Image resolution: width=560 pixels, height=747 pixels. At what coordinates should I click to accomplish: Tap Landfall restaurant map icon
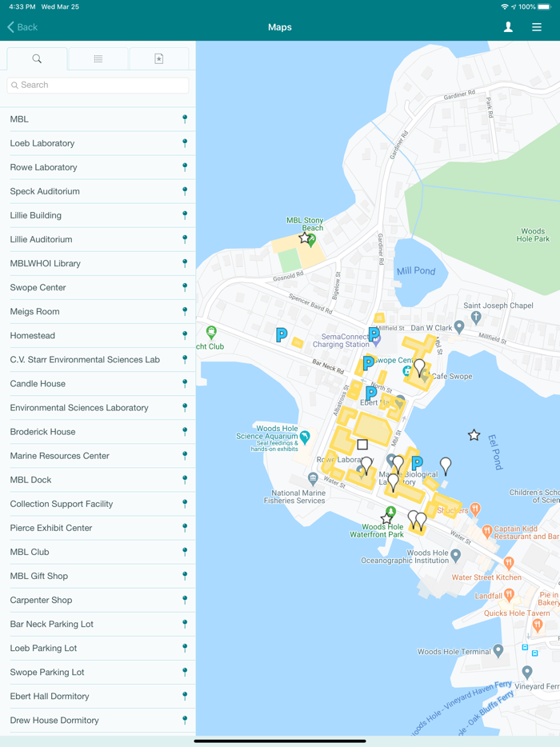pyautogui.click(x=509, y=594)
